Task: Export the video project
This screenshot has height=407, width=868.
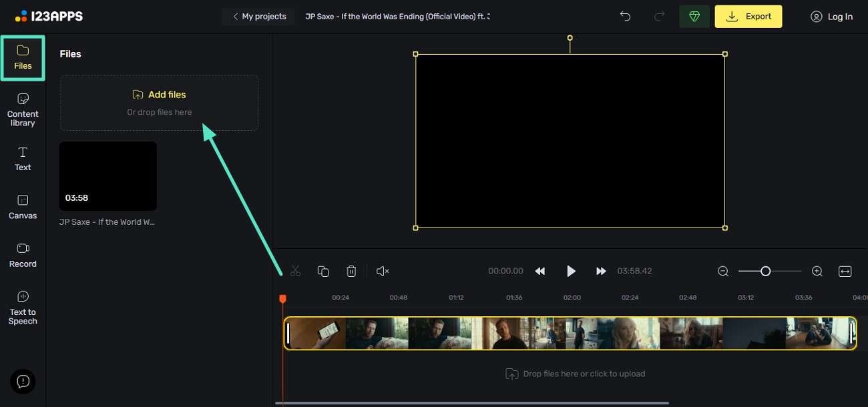Action: coord(748,17)
